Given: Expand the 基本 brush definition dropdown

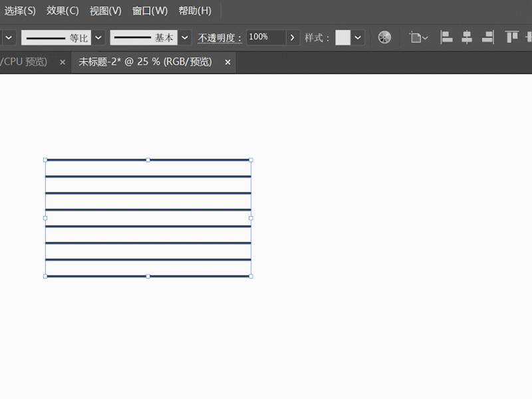Looking at the screenshot, I should pos(185,38).
